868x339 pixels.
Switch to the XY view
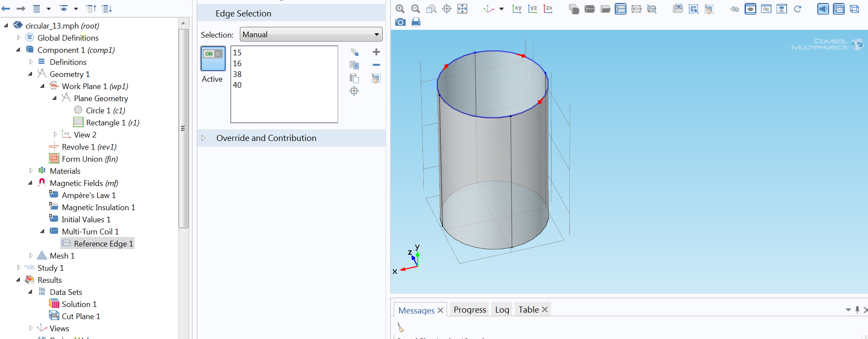(x=517, y=9)
